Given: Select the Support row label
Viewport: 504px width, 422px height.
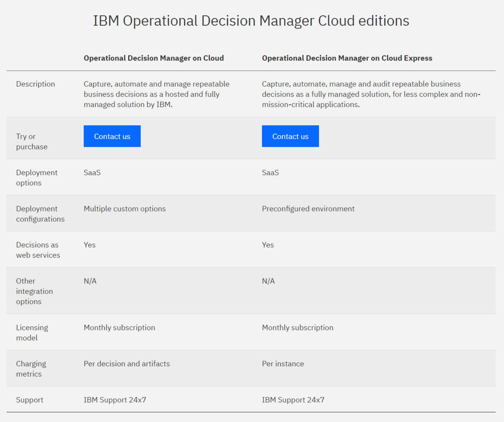Looking at the screenshot, I should point(30,400).
